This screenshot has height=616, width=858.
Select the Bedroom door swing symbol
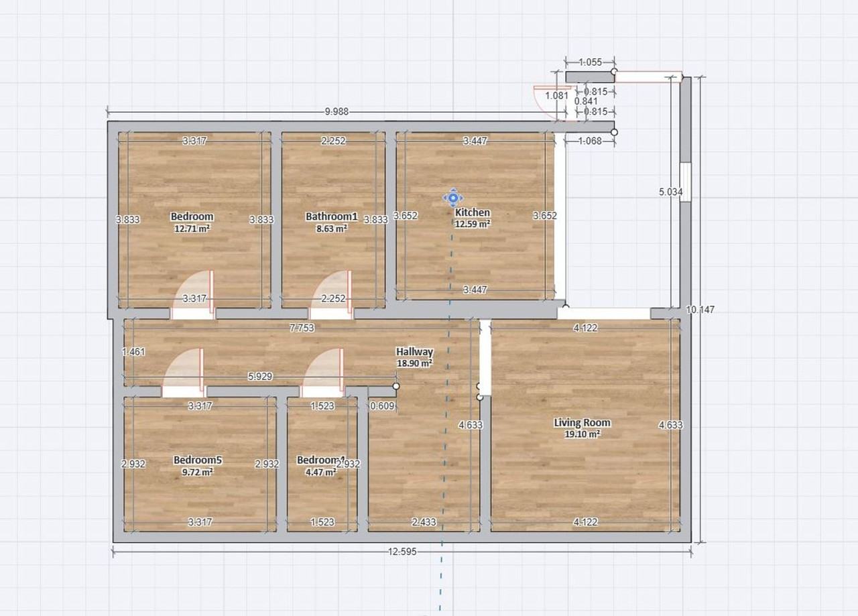click(192, 294)
